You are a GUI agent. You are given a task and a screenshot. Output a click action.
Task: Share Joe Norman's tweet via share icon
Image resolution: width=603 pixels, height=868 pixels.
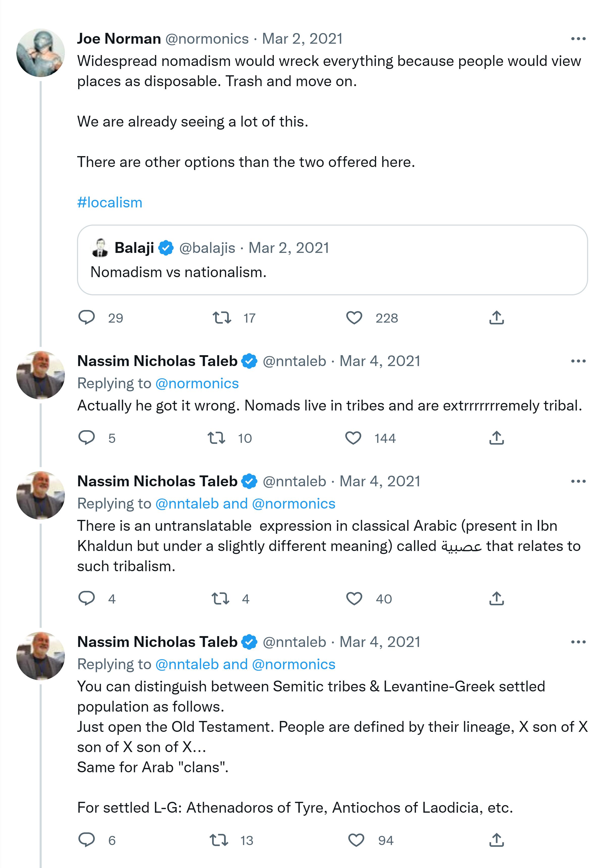(496, 318)
